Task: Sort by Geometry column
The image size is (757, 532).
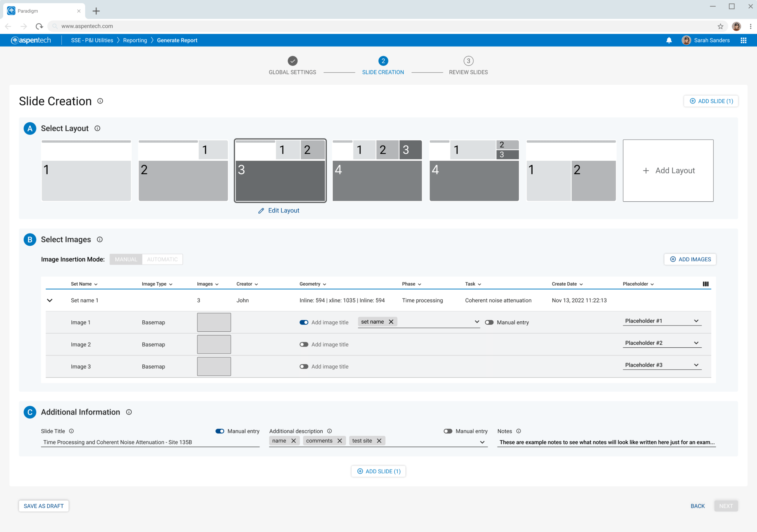Action: [x=313, y=284]
